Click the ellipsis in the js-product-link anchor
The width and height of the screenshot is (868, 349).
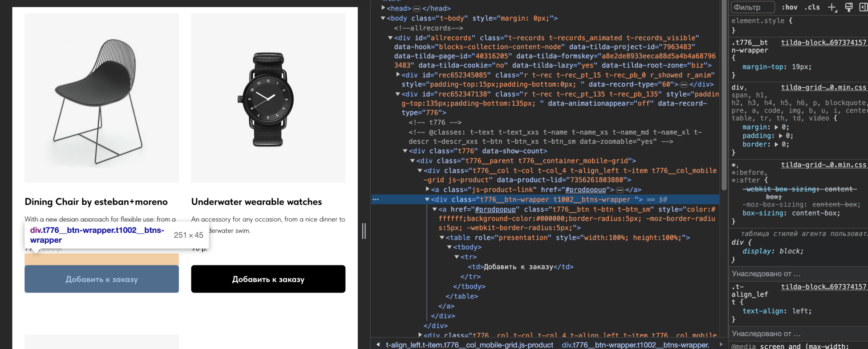coord(620,190)
